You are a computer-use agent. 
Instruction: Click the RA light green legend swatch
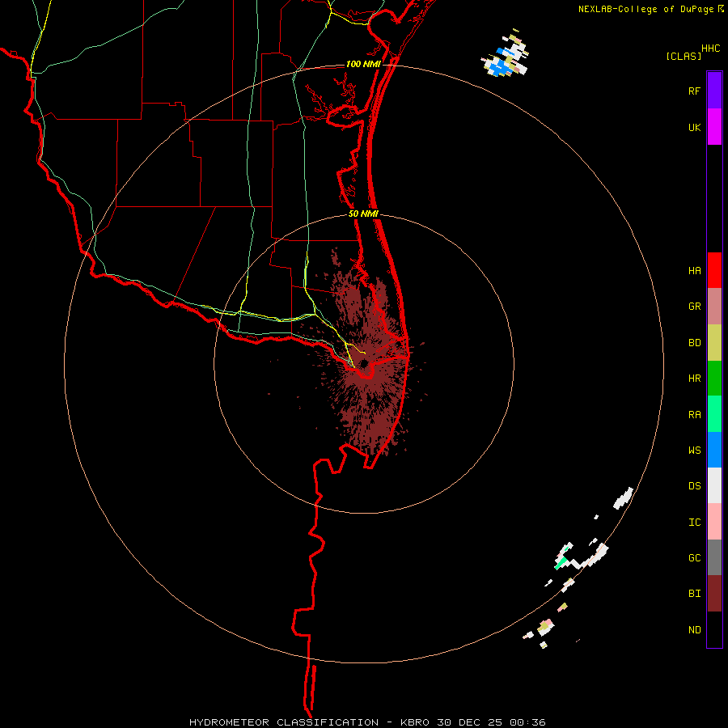[714, 414]
